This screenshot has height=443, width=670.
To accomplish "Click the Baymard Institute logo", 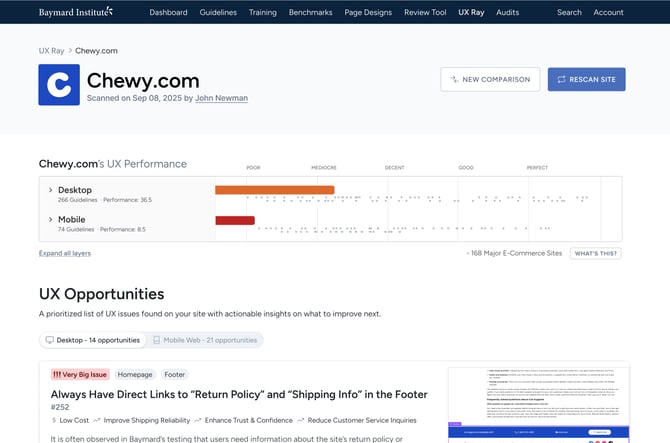I will click(x=75, y=12).
